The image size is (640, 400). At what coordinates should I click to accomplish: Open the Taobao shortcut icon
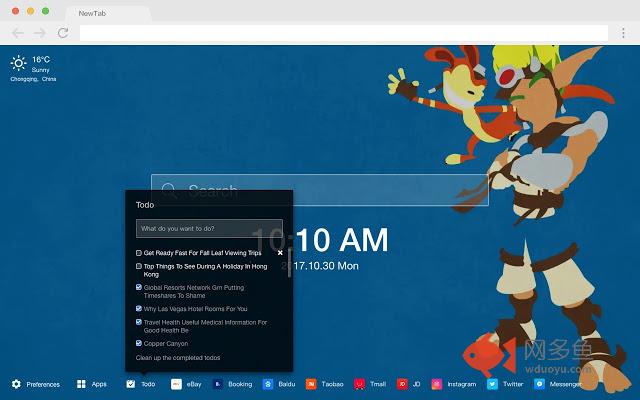pyautogui.click(x=312, y=384)
